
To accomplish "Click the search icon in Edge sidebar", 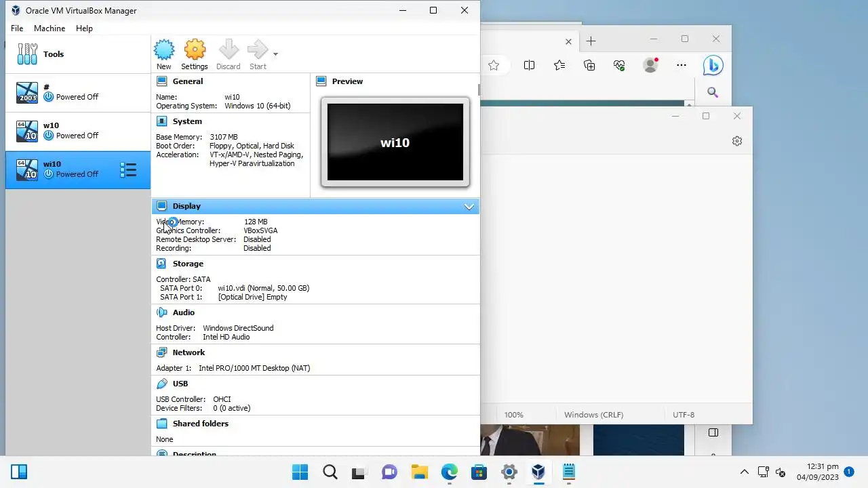I will coord(713,92).
